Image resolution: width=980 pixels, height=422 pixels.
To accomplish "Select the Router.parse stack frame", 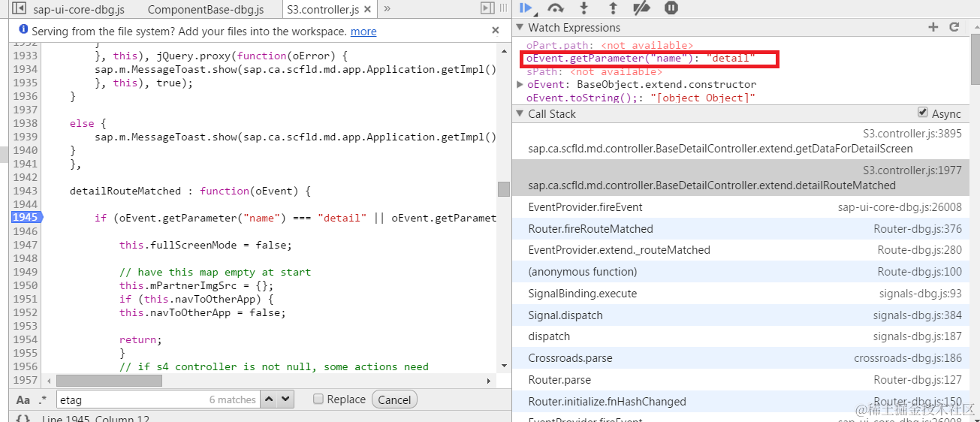I will (740, 380).
